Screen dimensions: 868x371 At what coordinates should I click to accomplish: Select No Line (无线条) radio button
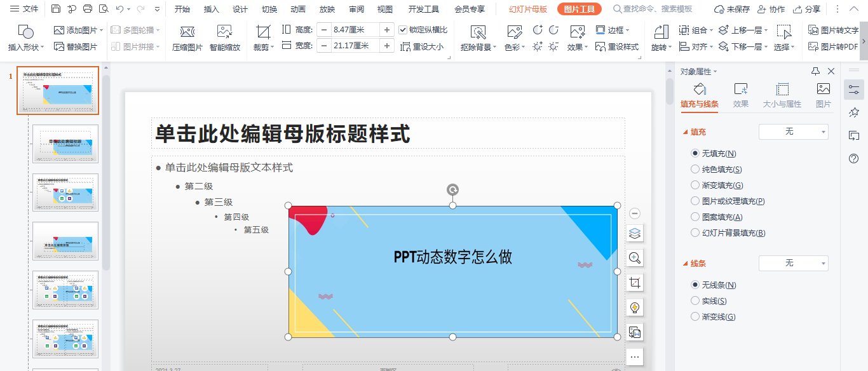[x=695, y=285]
